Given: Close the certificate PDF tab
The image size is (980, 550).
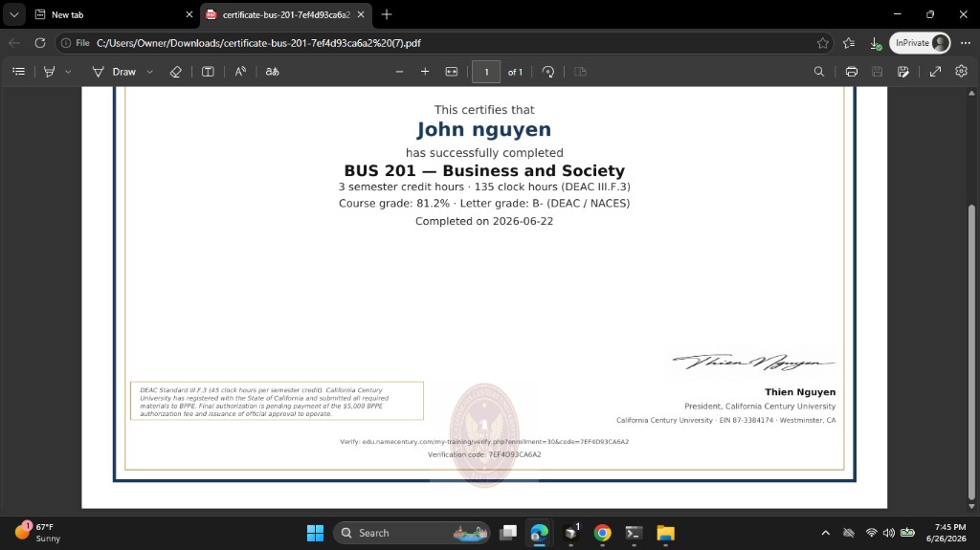Looking at the screenshot, I should pos(361,14).
